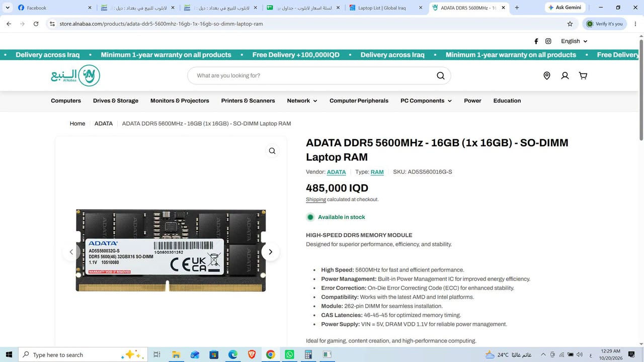Open the store location pin icon

tap(547, 75)
